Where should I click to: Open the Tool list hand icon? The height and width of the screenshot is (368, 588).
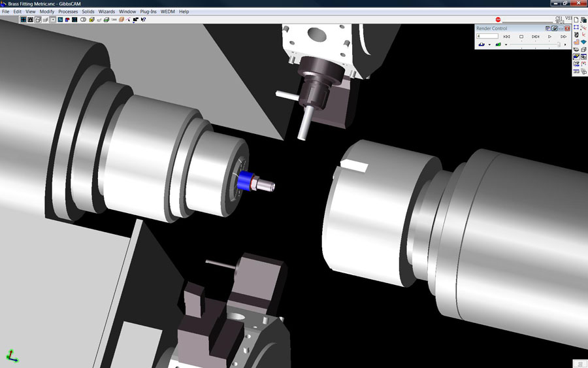[x=576, y=42]
